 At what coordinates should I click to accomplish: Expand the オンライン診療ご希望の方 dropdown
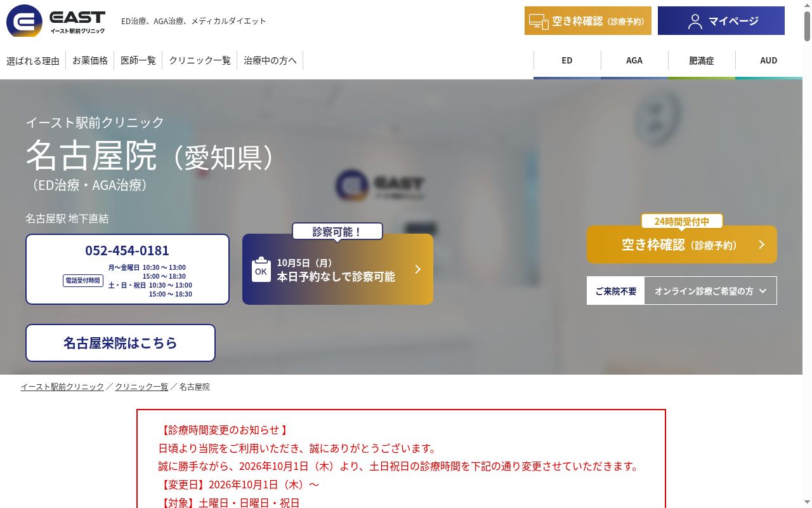tap(710, 291)
